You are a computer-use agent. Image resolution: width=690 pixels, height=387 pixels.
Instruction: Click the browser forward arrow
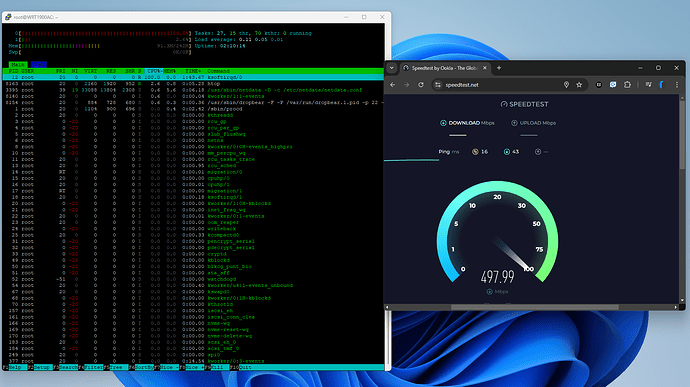click(407, 85)
